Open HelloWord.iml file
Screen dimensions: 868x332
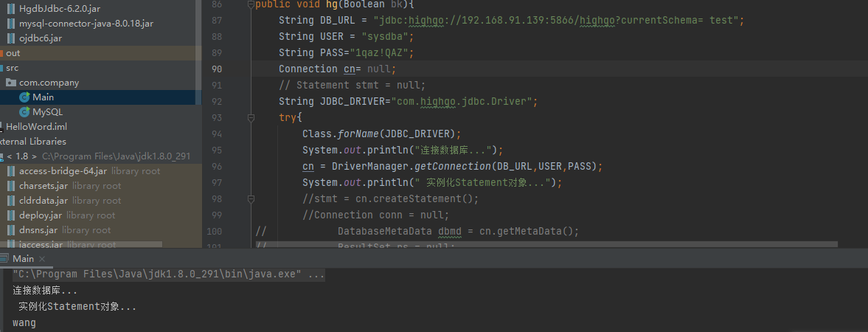(x=37, y=126)
